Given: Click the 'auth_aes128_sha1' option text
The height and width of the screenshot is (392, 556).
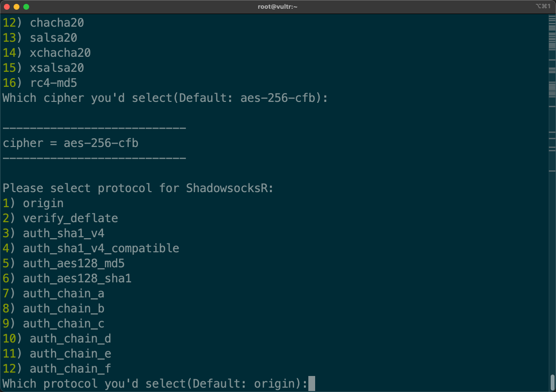Looking at the screenshot, I should 77,278.
